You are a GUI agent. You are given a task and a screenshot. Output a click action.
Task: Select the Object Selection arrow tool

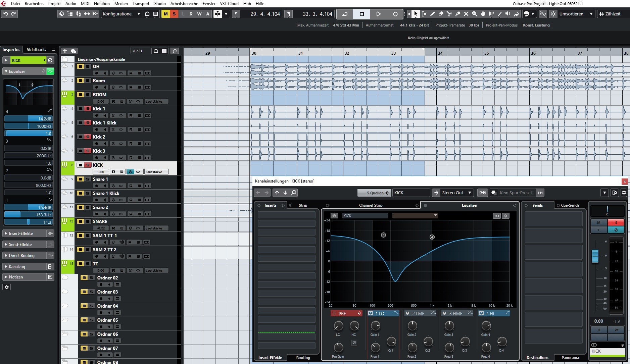coord(416,14)
